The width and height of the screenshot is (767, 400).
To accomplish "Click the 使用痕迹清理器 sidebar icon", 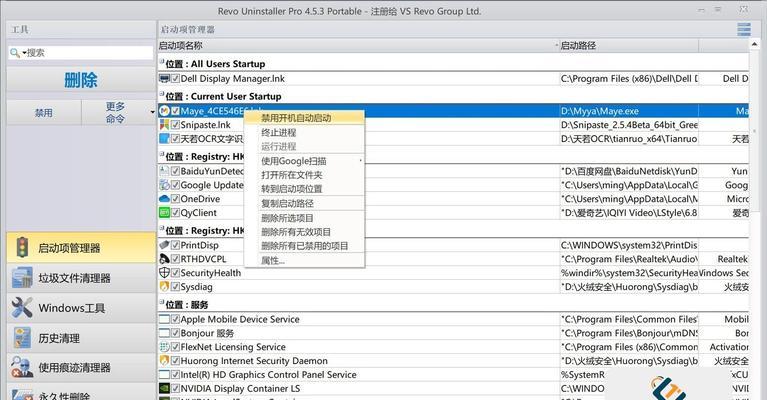I will [22, 368].
